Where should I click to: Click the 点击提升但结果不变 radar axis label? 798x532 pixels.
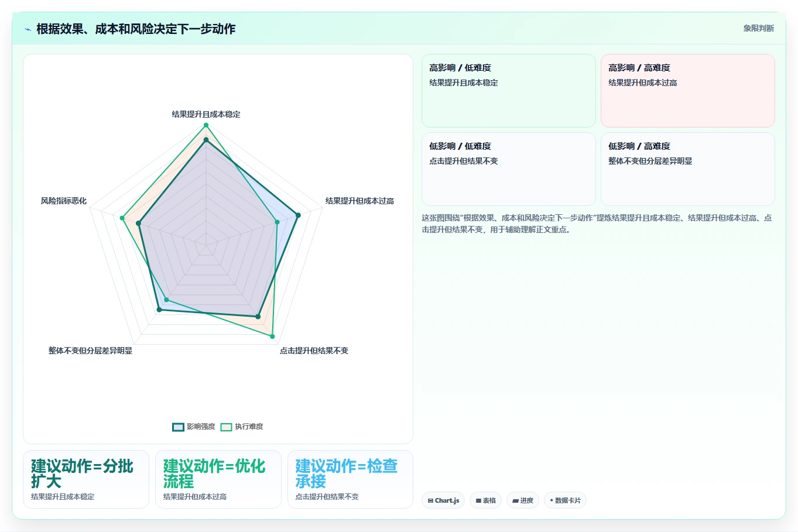click(314, 351)
